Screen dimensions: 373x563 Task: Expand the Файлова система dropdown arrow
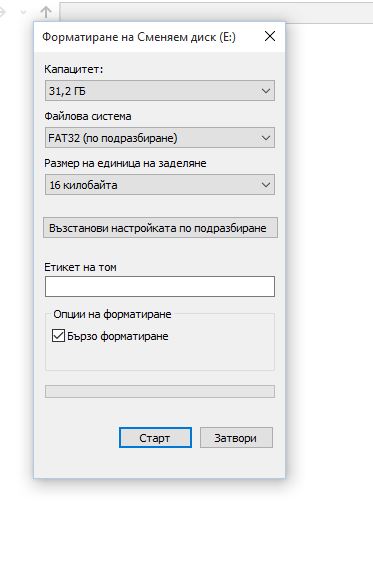coord(266,138)
